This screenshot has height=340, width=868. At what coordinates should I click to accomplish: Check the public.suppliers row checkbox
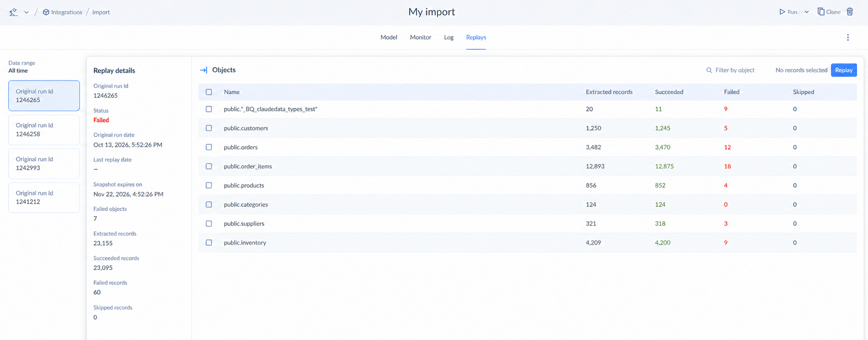coord(209,223)
